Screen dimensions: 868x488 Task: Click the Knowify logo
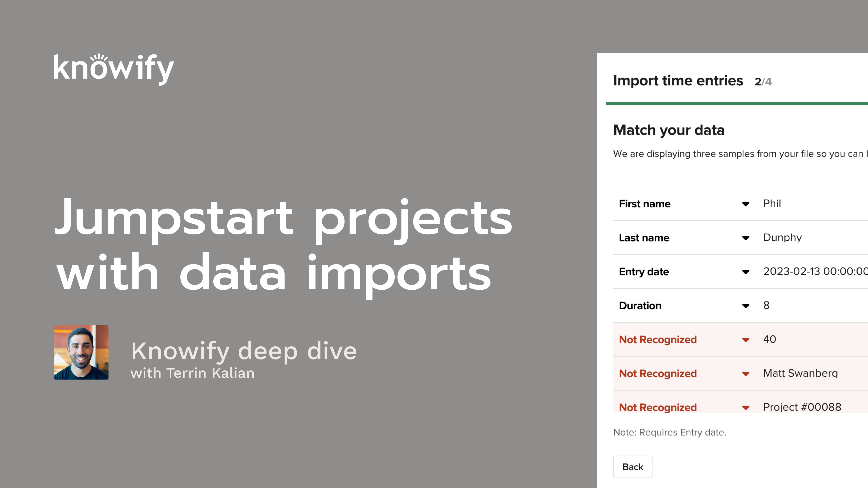[114, 69]
